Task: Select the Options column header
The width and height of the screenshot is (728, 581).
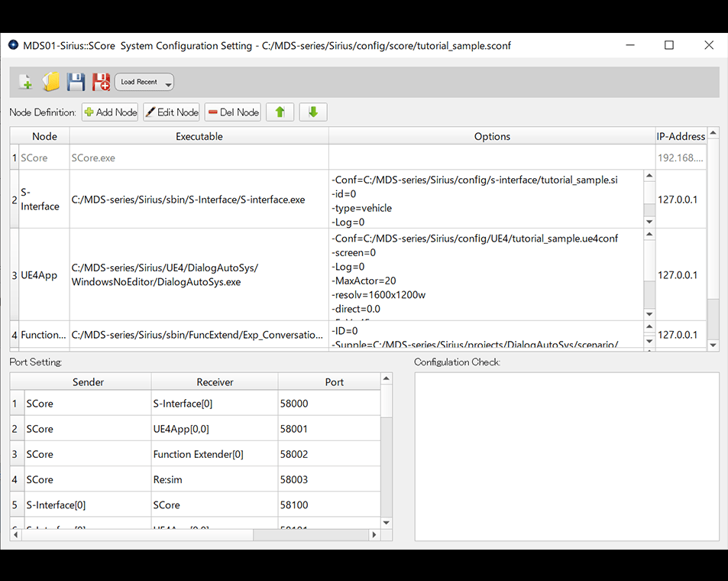Action: pos(492,136)
